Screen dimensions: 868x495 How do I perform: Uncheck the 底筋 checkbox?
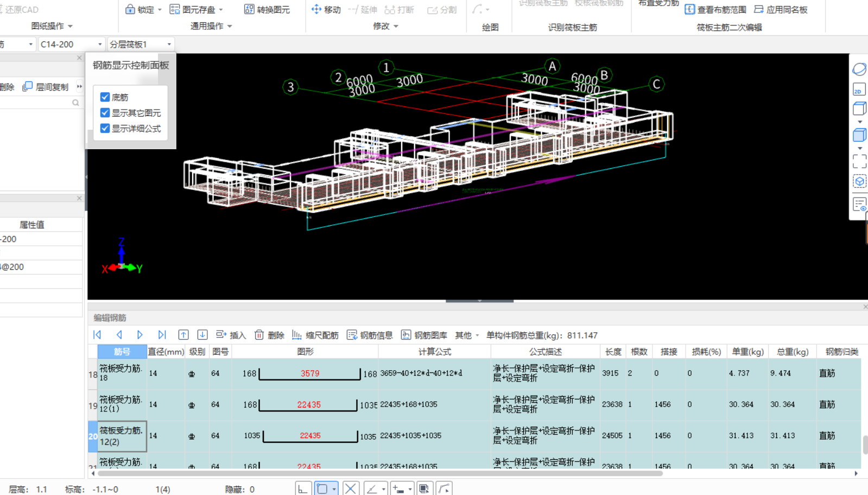tap(105, 97)
